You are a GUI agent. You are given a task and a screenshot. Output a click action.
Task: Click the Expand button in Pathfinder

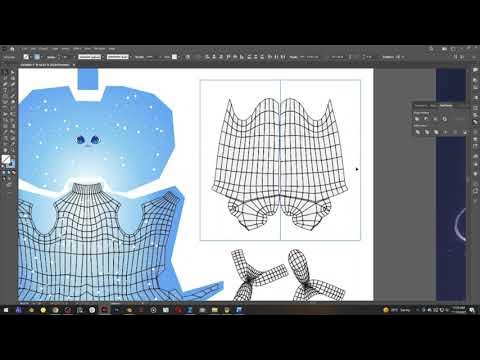click(460, 119)
